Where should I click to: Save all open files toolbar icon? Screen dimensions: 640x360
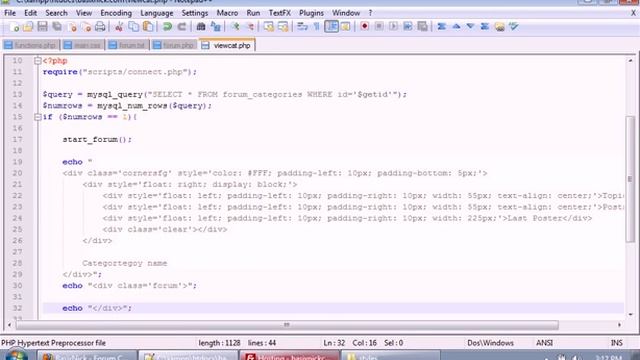point(57,27)
